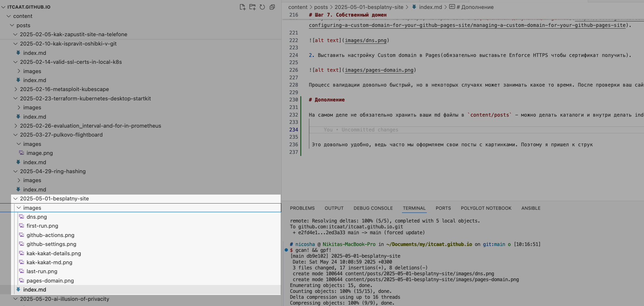Viewport: 644px width, 306px height.
Task: Collapse all folders in explorer
Action: pyautogui.click(x=272, y=7)
